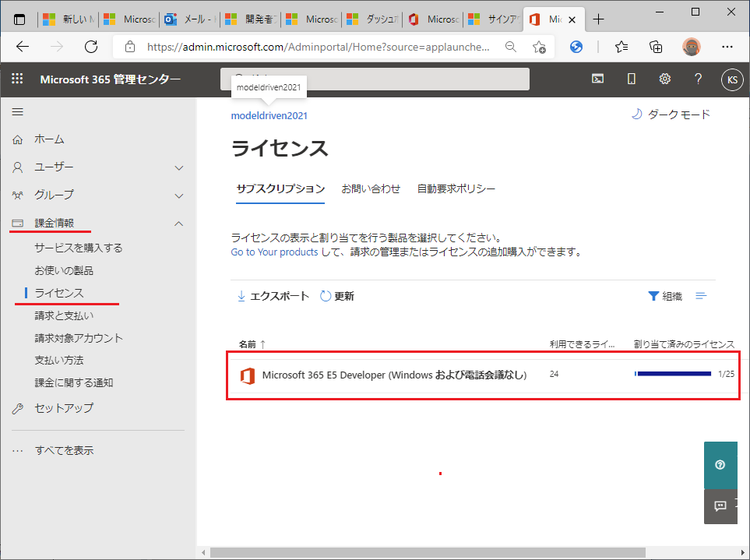750x560 pixels.
Task: Click the 利用できるライ… column header
Action: pyautogui.click(x=582, y=343)
